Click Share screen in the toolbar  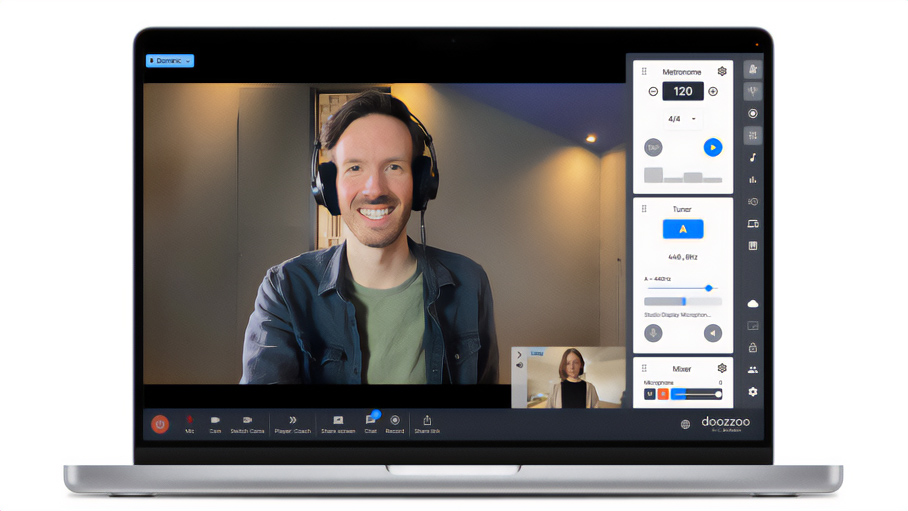(338, 423)
